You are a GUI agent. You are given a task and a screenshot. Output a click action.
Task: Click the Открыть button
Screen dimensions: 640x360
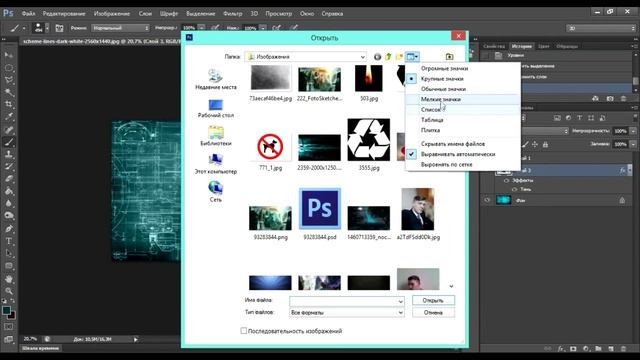433,300
